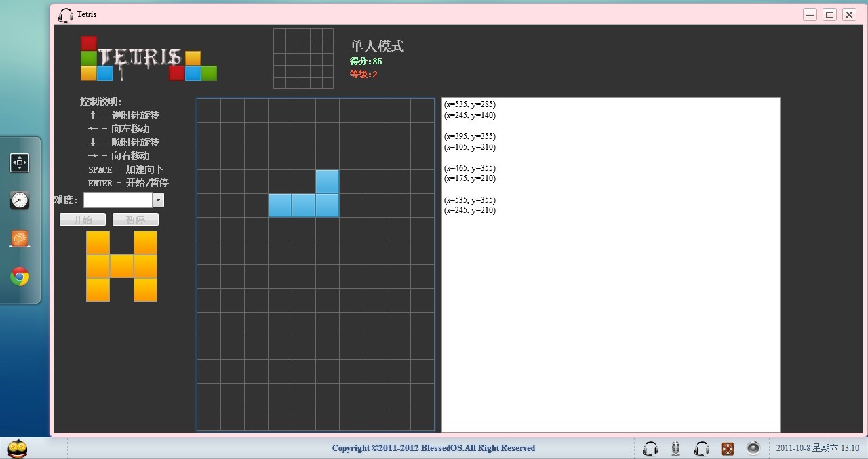Click the 难度 label
868x459 pixels.
click(x=66, y=200)
